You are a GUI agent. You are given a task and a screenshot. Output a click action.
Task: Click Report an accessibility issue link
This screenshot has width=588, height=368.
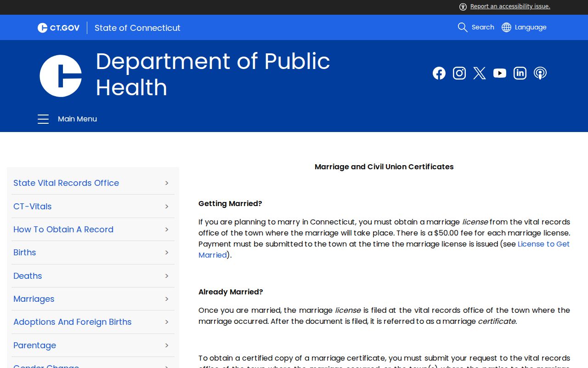click(x=510, y=6)
